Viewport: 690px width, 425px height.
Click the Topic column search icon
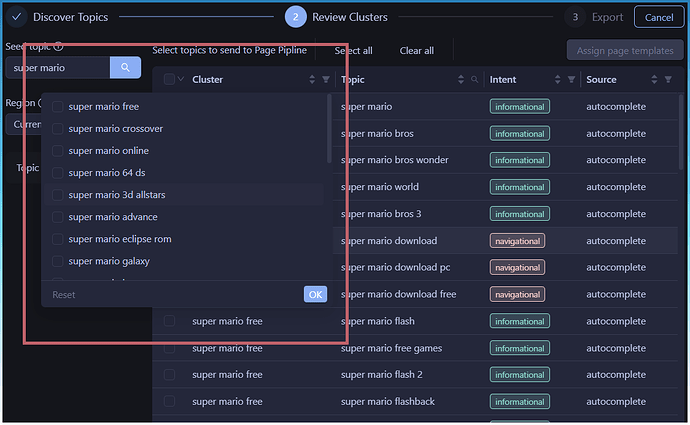click(x=474, y=80)
